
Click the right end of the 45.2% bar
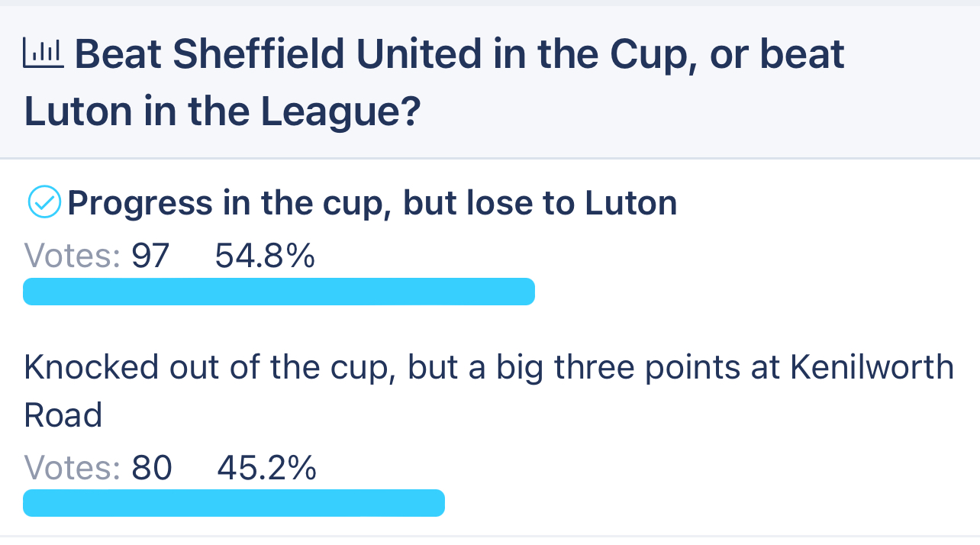click(x=437, y=503)
